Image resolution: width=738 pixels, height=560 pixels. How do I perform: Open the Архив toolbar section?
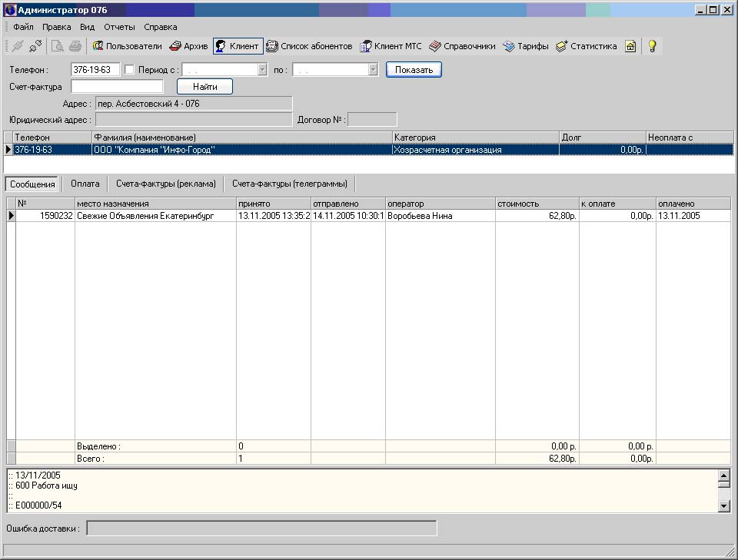[188, 46]
